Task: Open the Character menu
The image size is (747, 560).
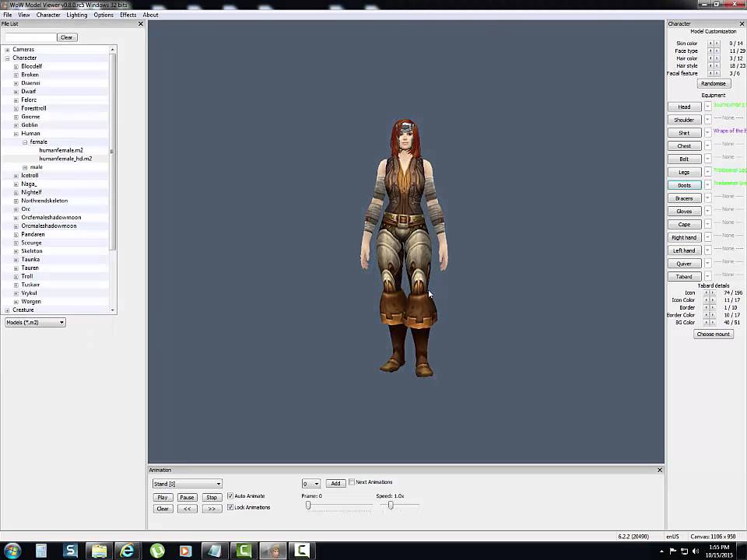Action: click(x=48, y=15)
